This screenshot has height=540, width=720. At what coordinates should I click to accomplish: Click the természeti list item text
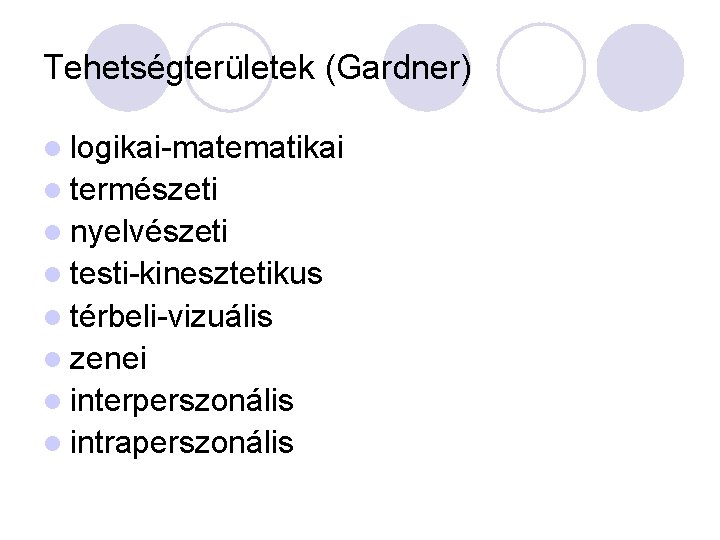(x=144, y=191)
